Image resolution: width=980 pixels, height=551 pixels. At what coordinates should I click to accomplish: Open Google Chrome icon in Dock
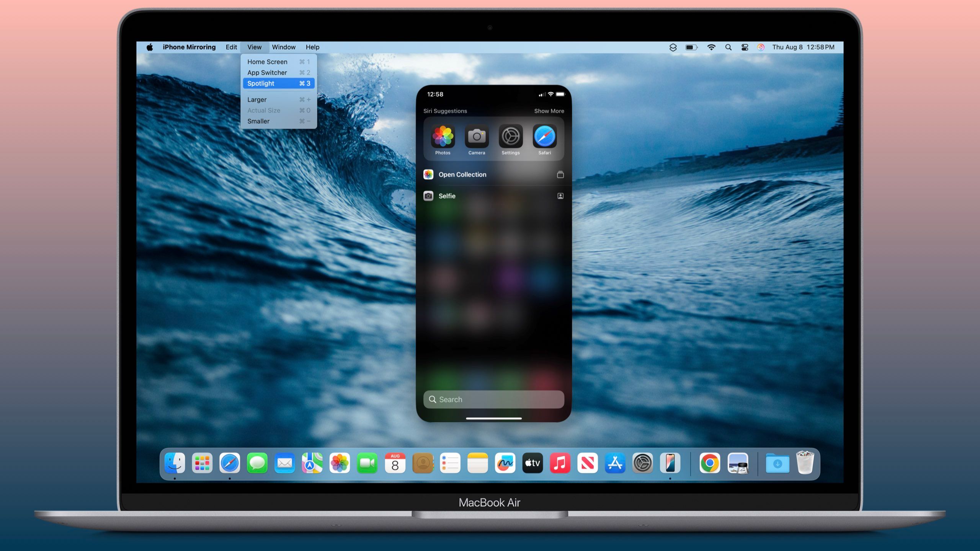(x=709, y=463)
